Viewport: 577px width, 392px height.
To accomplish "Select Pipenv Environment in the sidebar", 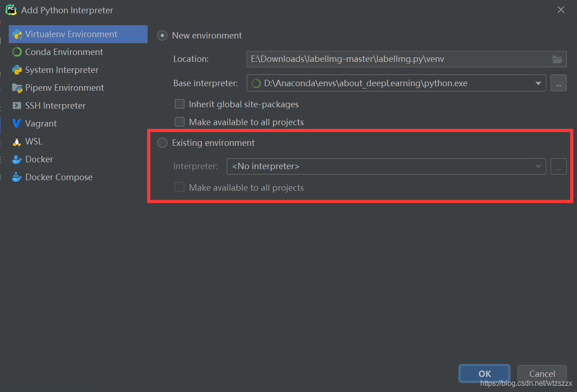I will pyautogui.click(x=78, y=88).
